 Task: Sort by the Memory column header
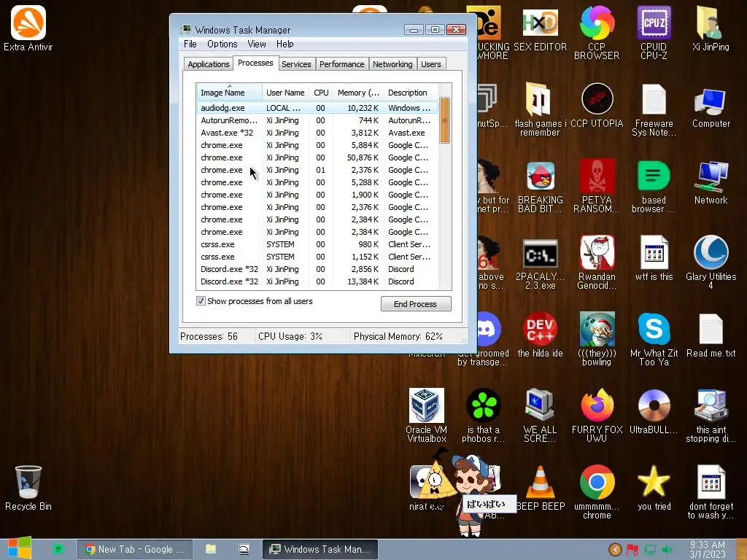tap(358, 93)
